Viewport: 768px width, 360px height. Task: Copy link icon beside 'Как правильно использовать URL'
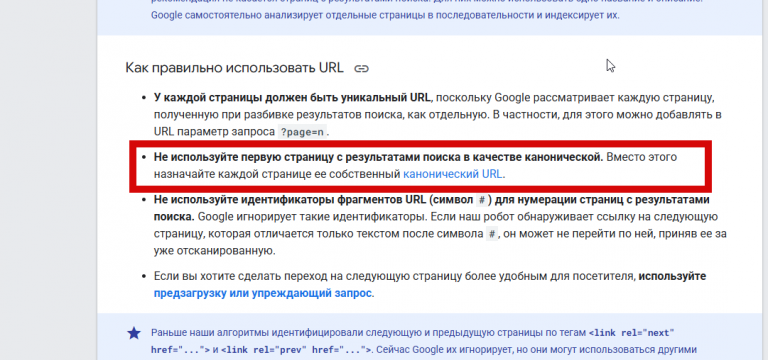[x=361, y=69]
